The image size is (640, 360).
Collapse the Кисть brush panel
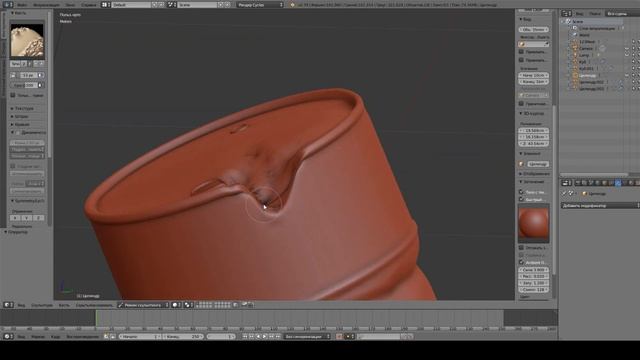[18, 13]
